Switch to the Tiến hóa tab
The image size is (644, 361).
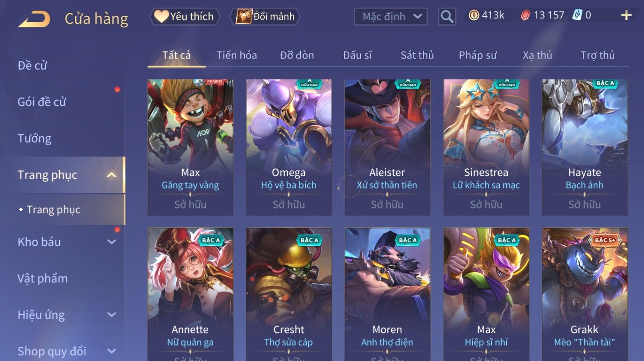[237, 55]
